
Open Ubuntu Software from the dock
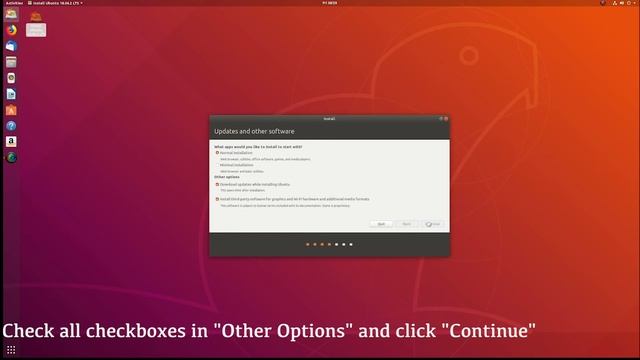click(x=11, y=110)
